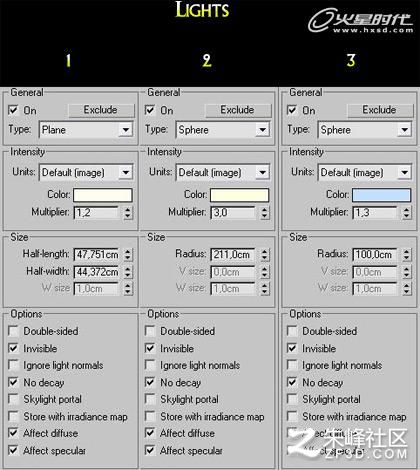Open light 3 Units dropdown Default (image)

tap(365, 172)
